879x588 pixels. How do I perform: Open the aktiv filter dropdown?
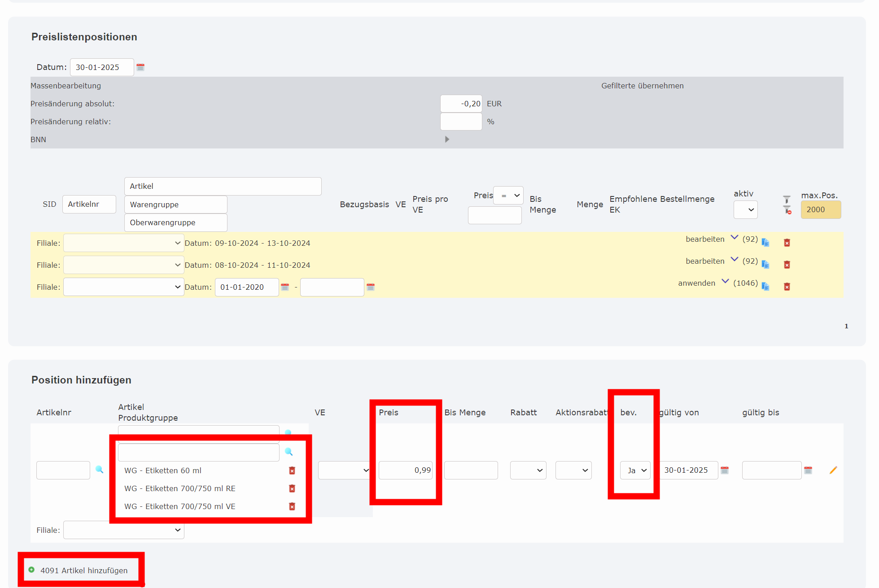745,210
